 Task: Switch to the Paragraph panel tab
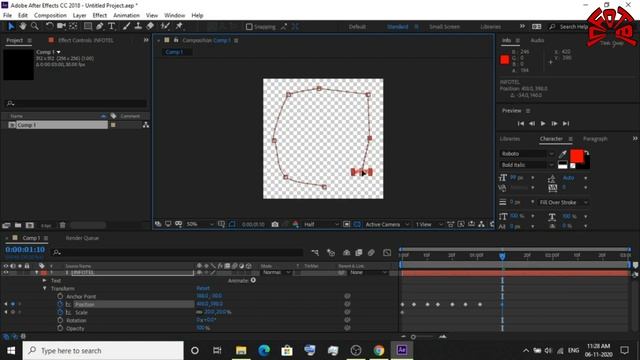(595, 139)
